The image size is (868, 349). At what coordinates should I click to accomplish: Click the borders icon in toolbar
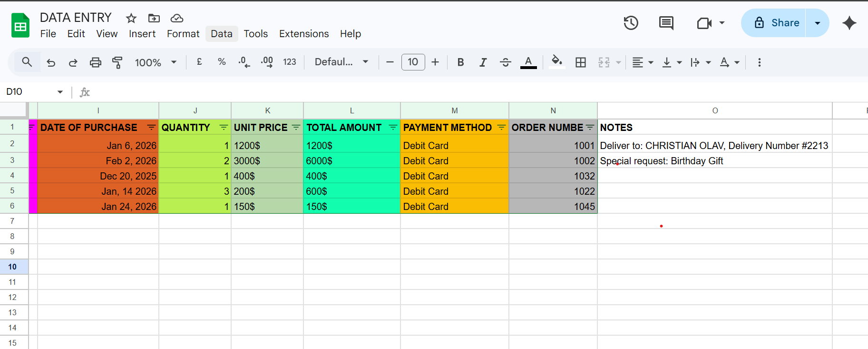coord(581,62)
